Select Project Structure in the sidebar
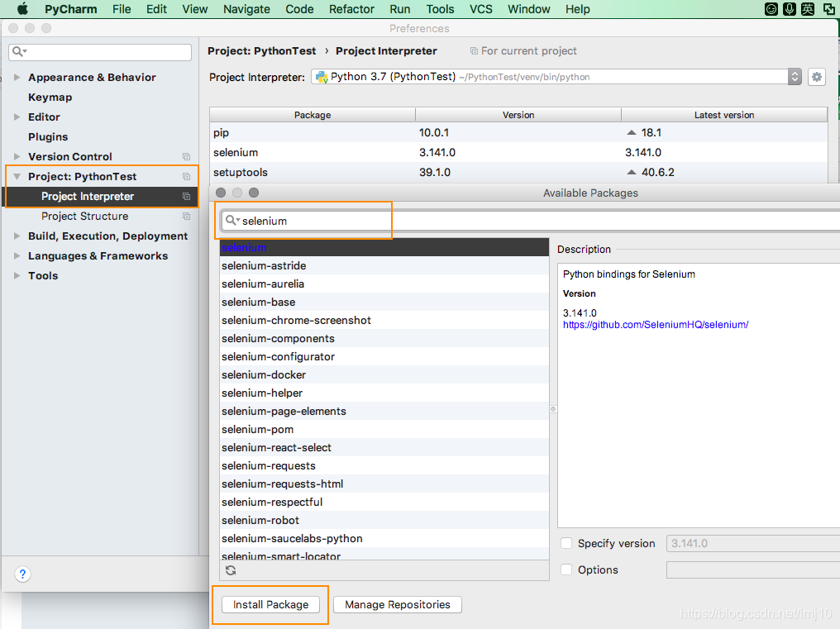The width and height of the screenshot is (840, 629). (x=84, y=216)
